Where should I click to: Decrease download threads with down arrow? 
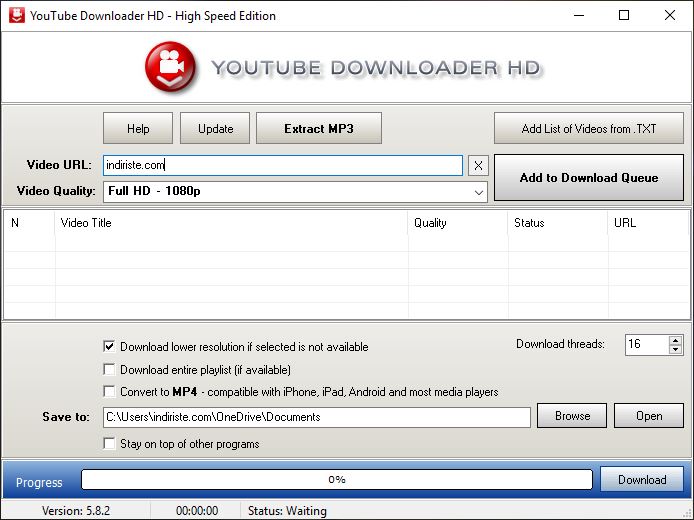tap(675, 349)
